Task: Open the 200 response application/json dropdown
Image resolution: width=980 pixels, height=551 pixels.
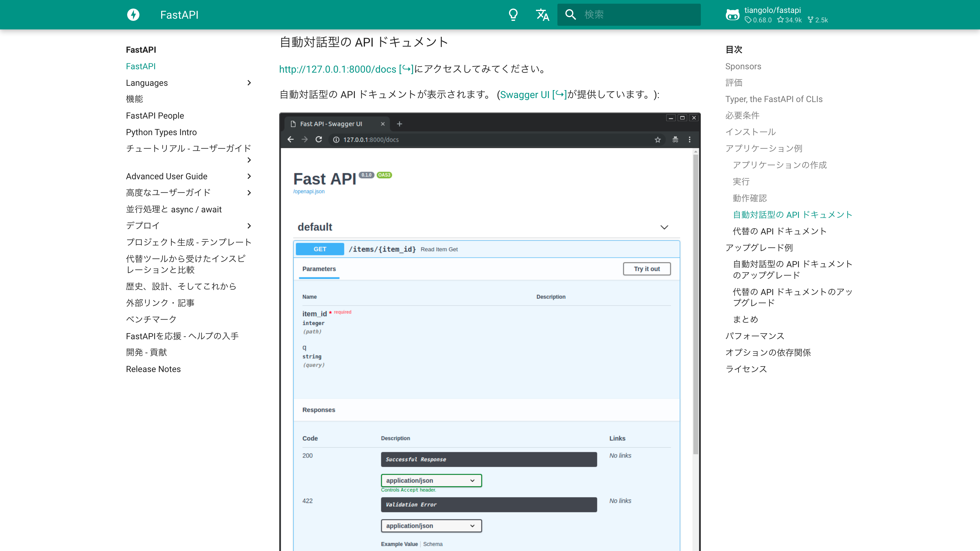Action: [431, 481]
